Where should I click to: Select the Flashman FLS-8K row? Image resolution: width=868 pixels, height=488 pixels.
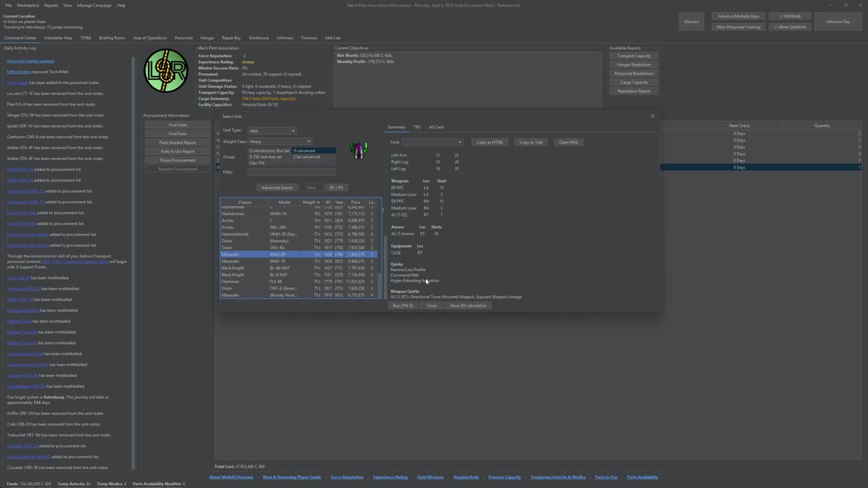click(300, 281)
